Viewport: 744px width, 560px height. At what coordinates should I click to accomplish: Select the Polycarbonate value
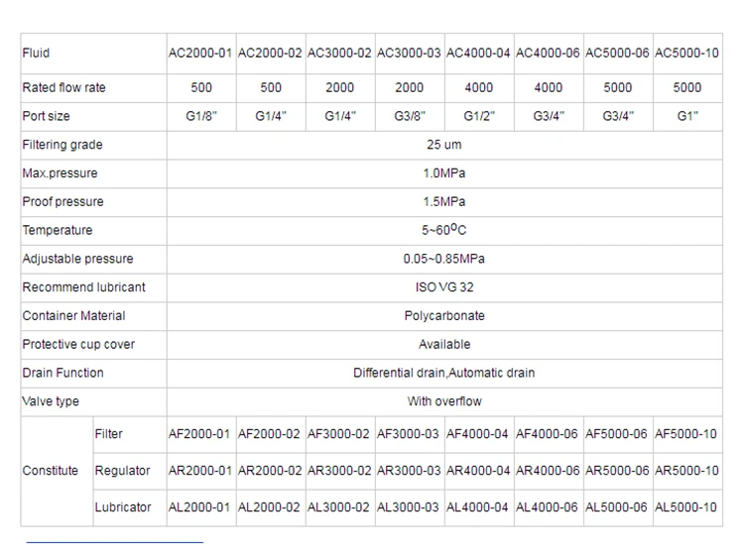[444, 315]
